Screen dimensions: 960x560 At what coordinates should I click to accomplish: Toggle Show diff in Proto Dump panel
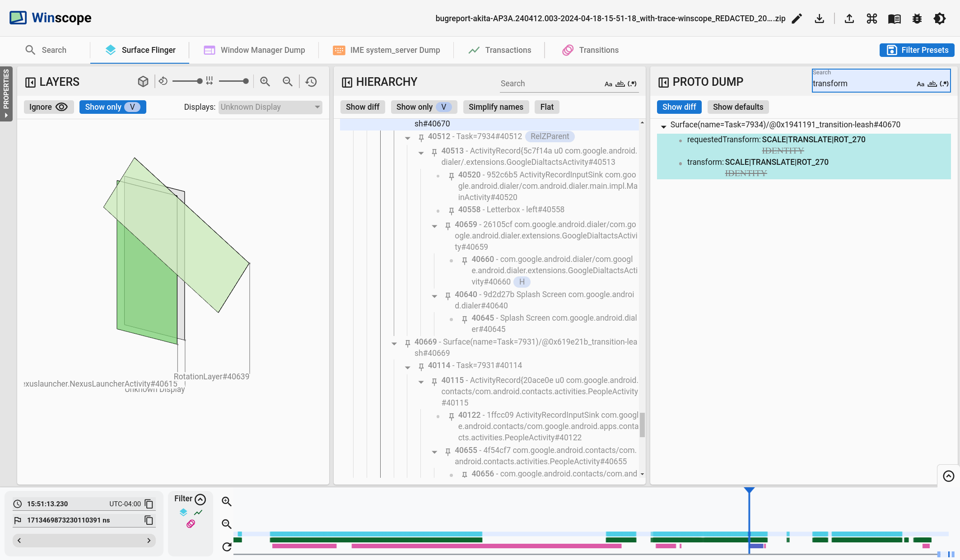679,107
